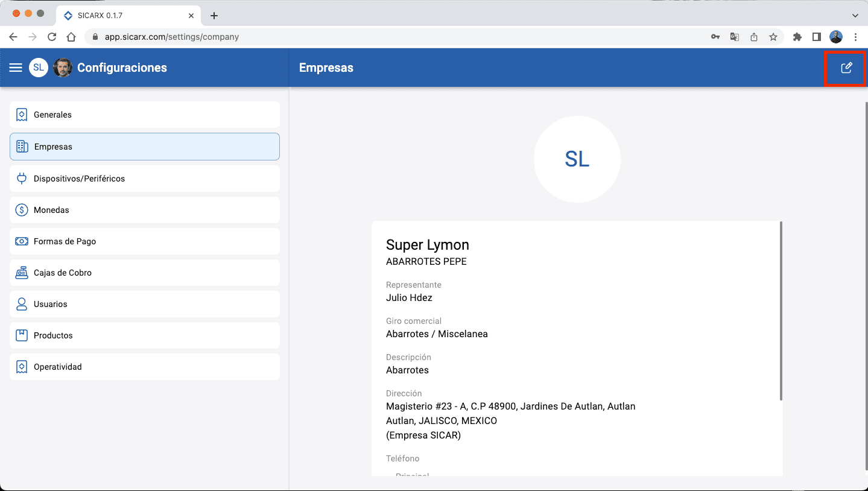Go to Formas de Pago settings
The height and width of the screenshot is (491, 868).
pyautogui.click(x=145, y=241)
